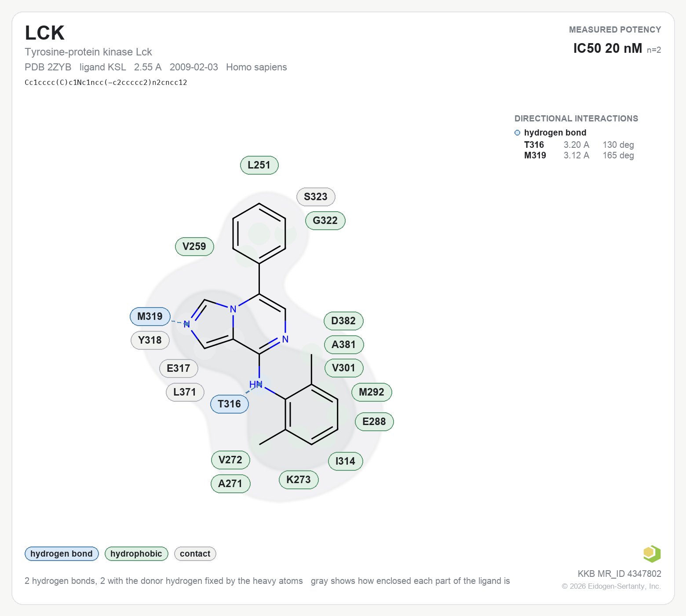Click the LCK title heading
The height and width of the screenshot is (616, 686).
coord(45,33)
